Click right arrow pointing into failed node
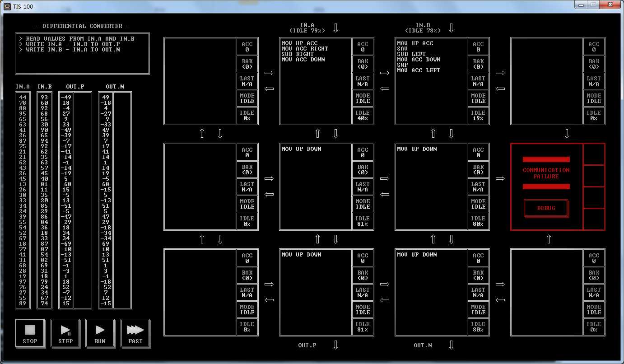 500,179
